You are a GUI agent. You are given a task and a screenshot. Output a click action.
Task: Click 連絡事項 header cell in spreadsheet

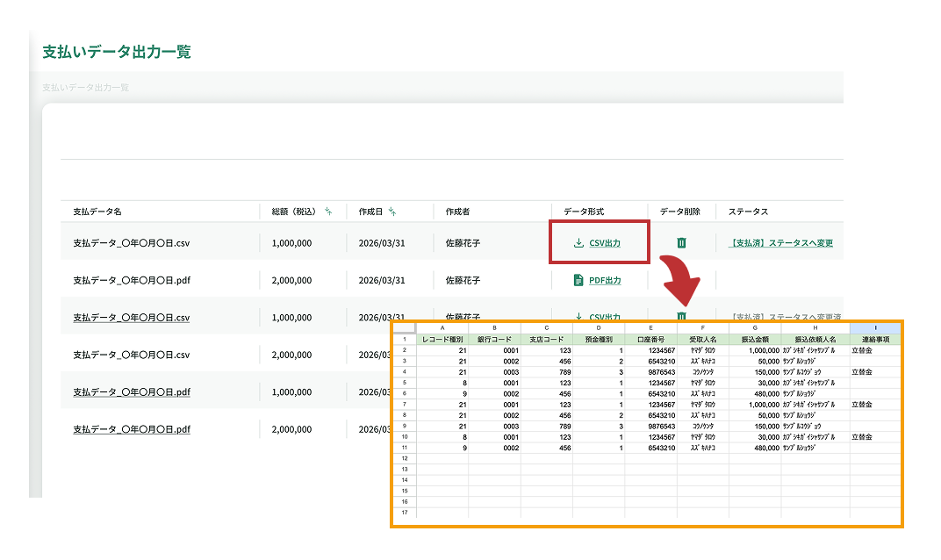pyautogui.click(x=875, y=339)
